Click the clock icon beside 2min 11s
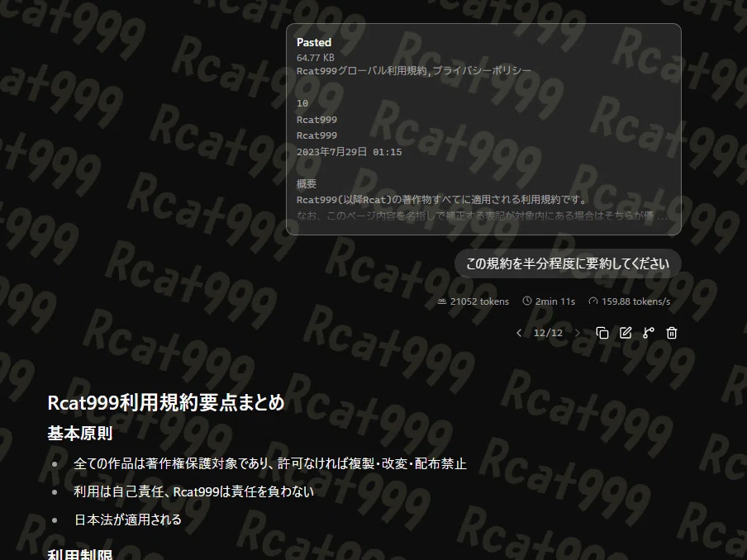 click(x=527, y=301)
